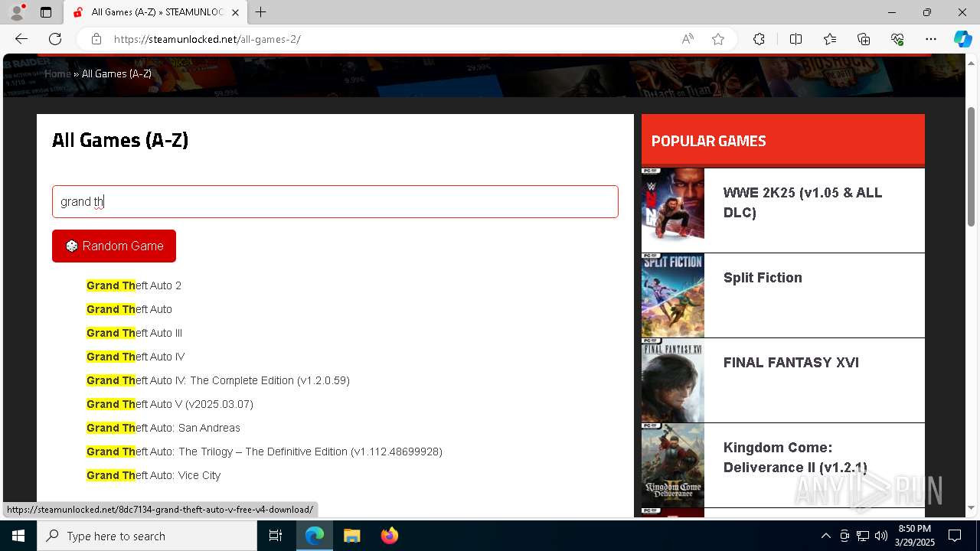Screen dimensions: 980x551
Task: Refresh the current page
Action: point(55,39)
